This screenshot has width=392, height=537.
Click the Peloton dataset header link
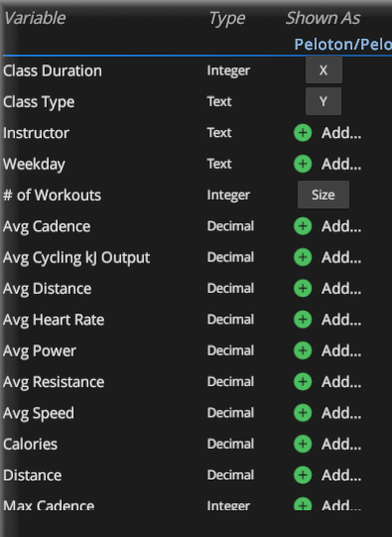click(342, 45)
